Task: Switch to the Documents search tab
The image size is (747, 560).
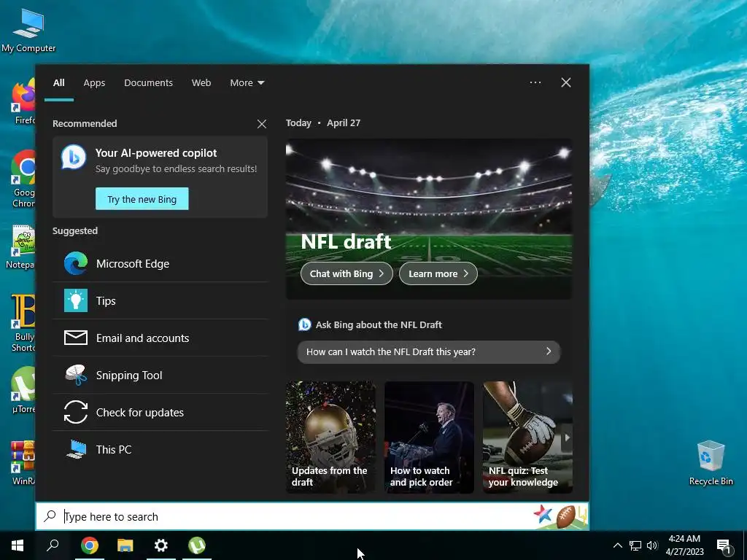Action: coord(148,83)
